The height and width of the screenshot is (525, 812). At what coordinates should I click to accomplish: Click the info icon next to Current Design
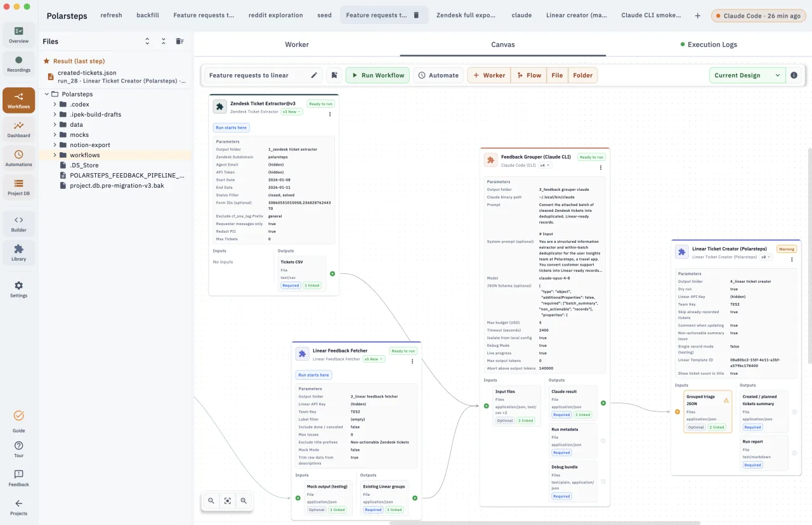click(x=794, y=75)
